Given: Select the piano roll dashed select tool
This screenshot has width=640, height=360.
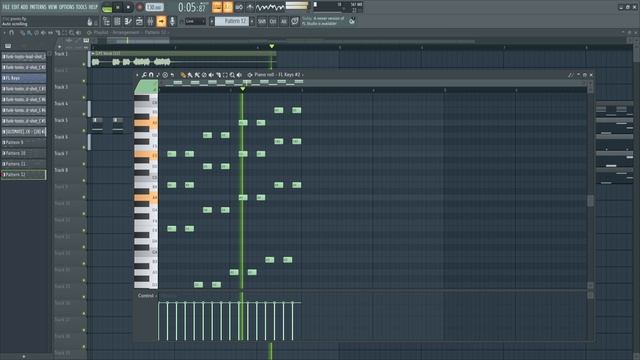Looking at the screenshot, I should [225, 75].
